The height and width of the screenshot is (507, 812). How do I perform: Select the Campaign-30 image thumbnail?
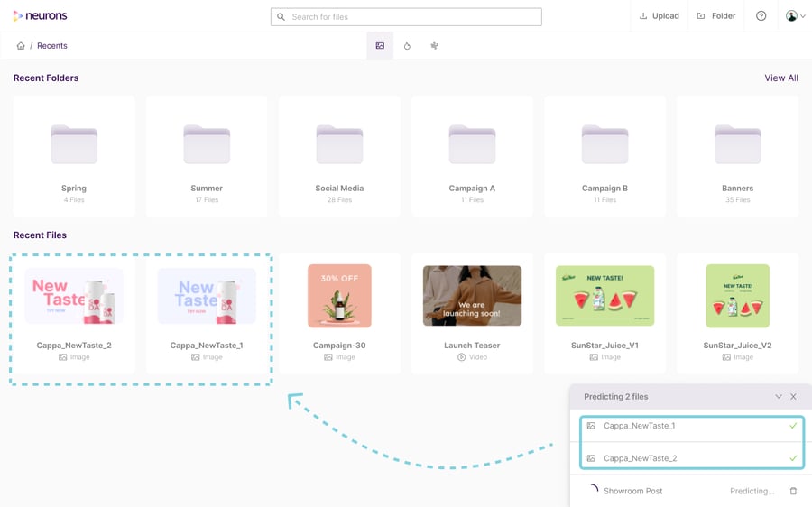click(339, 296)
